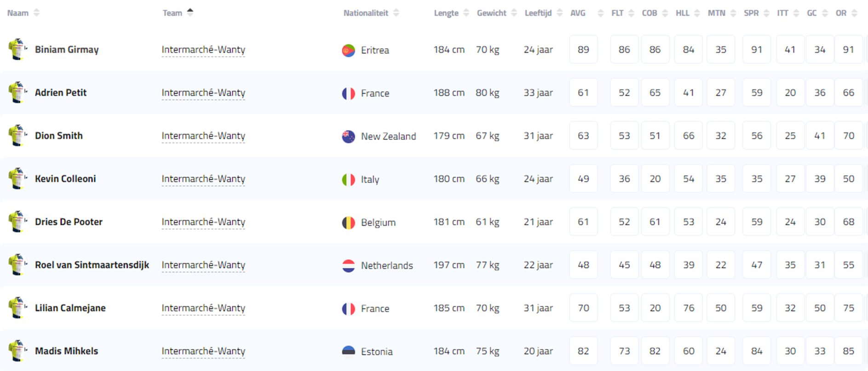
Task: Click the Netherlands flag icon
Action: pyautogui.click(x=348, y=265)
